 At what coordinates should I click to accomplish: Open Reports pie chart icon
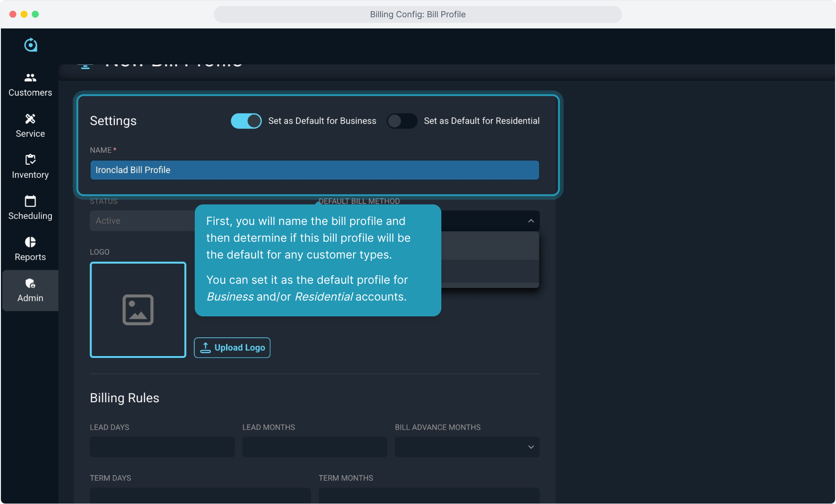click(30, 242)
